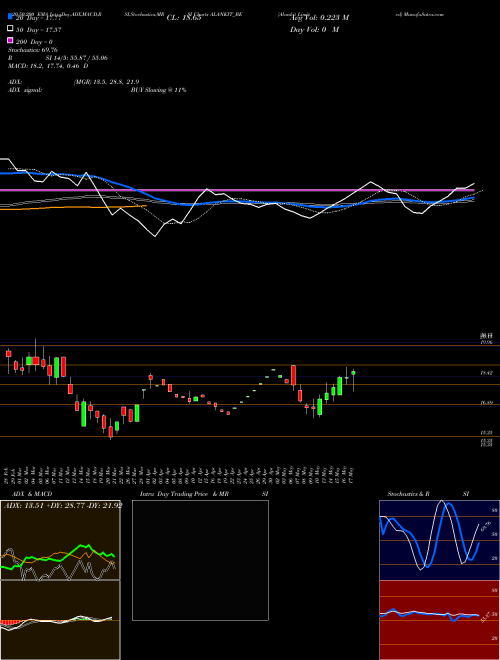Click the magenta 200 Day EMA legend swatch
This screenshot has width=500, height=660.
(10, 40)
